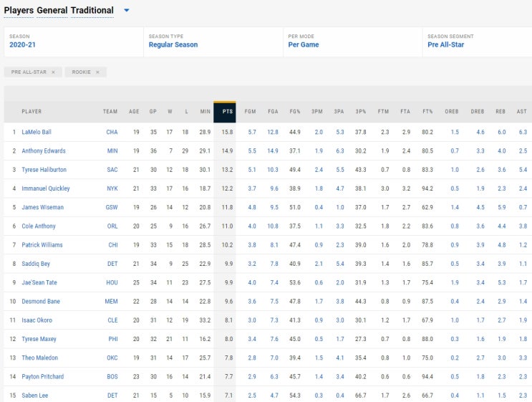This screenshot has width=532, height=402.
Task: Open LaMelo Ball player page
Action: point(37,132)
